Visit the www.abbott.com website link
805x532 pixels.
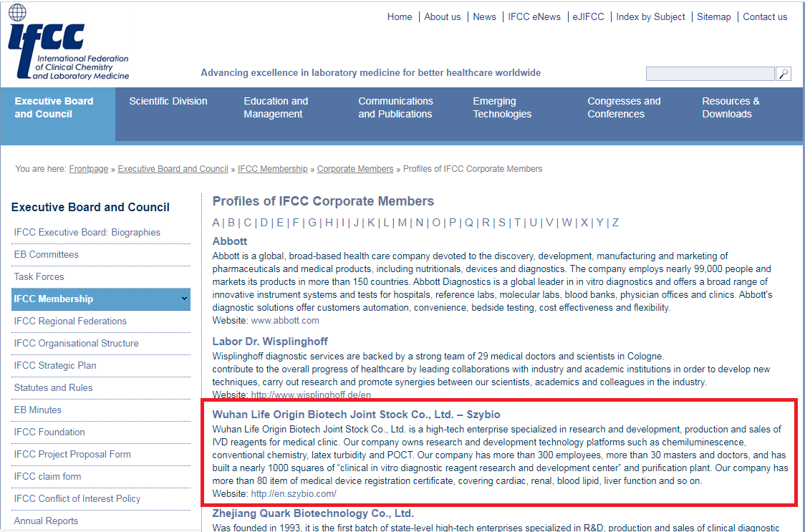click(x=285, y=320)
